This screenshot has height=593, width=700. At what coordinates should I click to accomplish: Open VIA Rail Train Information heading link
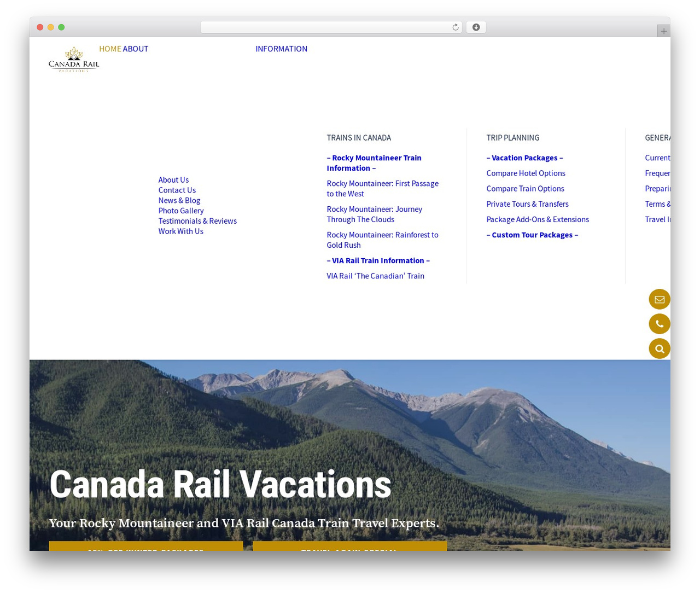378,260
